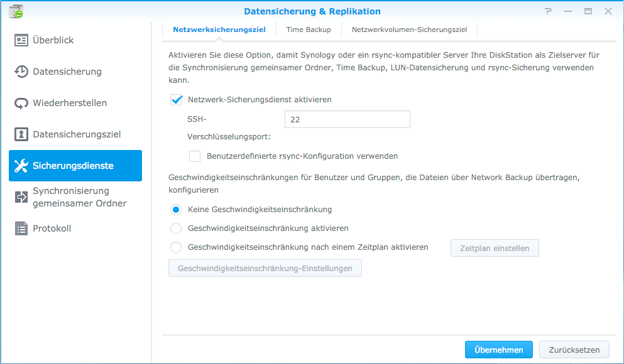Click the window title Datensicherung & Replikation
Screen dimensions: 624x364
[x=312, y=11]
